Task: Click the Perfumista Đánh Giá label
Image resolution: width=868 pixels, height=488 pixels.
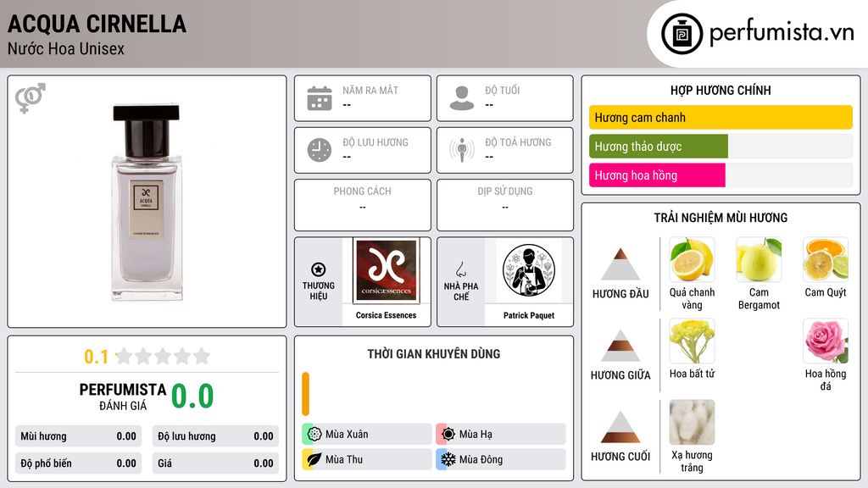Action: (x=123, y=396)
